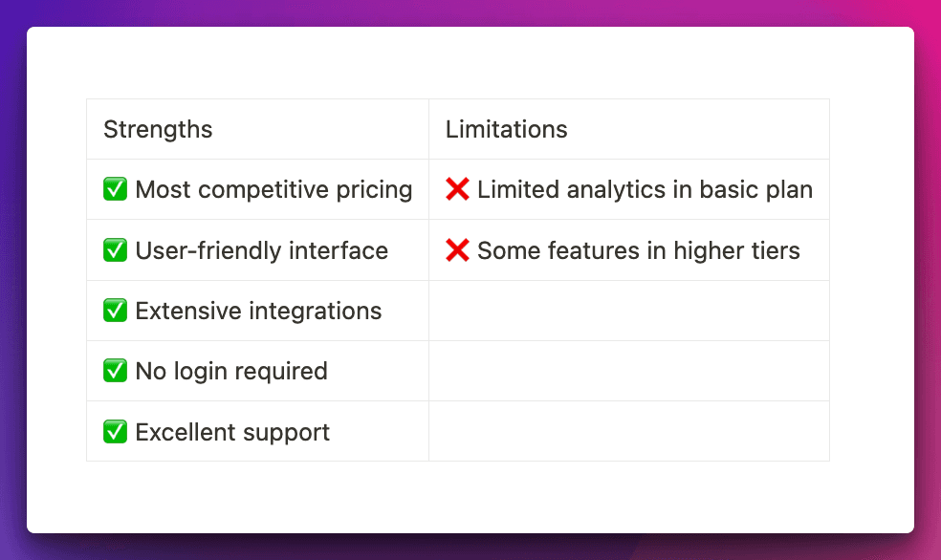Click the Most competitive pricing text
The image size is (941, 560).
274,189
